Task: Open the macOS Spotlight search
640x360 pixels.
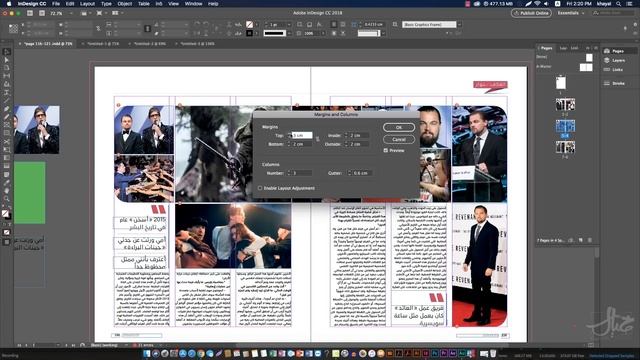Action: click(619, 4)
